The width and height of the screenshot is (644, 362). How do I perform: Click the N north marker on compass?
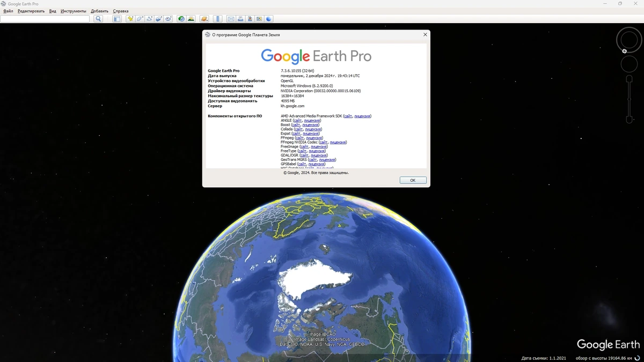[x=625, y=51]
